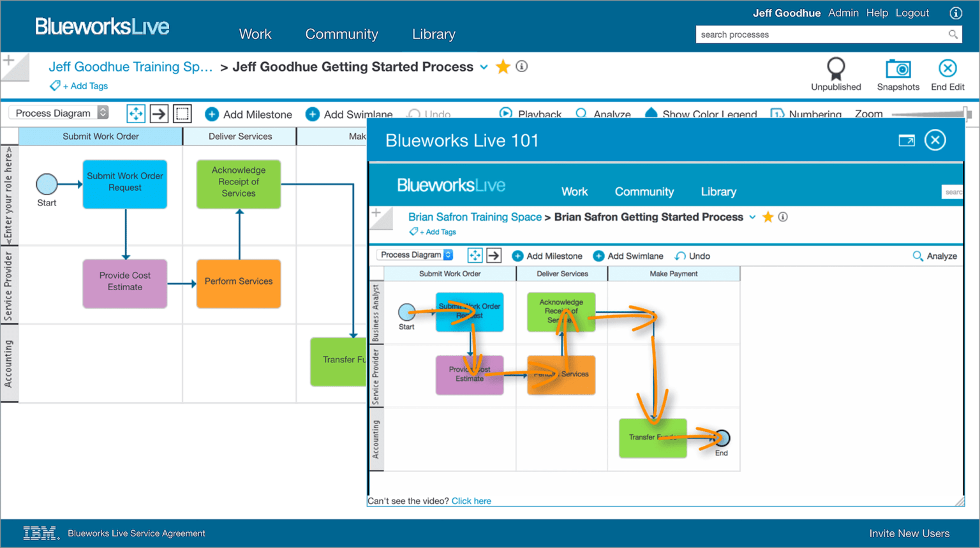Select the Perform Services activity in main diagram
This screenshot has width=980, height=548.
[x=239, y=284]
